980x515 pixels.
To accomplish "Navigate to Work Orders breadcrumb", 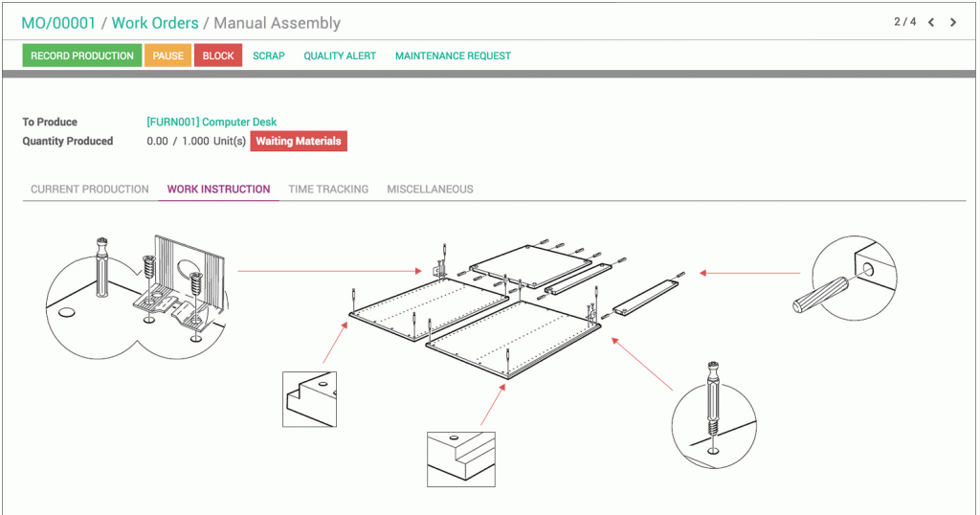I will click(155, 23).
